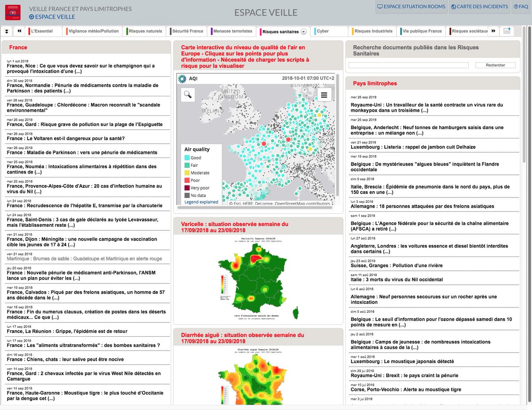This screenshot has height=410, width=532.
Task: Open the Gard plage de l'Espiguette pollution article
Action: tap(85, 125)
